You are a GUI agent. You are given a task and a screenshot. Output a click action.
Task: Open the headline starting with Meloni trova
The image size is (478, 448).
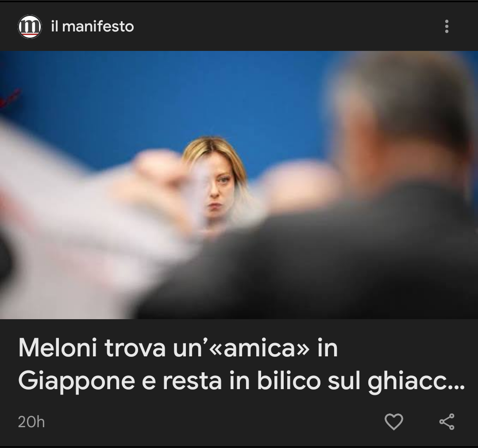(241, 364)
